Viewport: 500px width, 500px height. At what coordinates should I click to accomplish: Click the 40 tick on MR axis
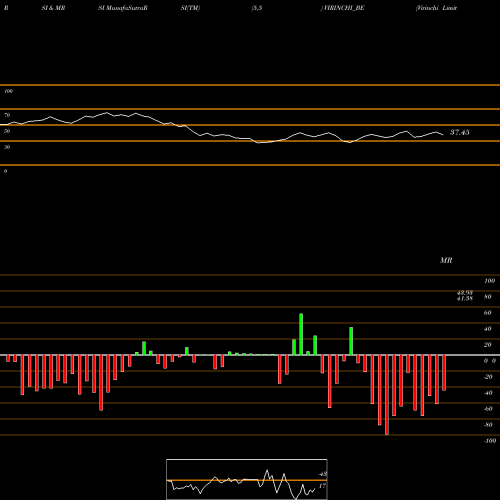tap(488, 329)
